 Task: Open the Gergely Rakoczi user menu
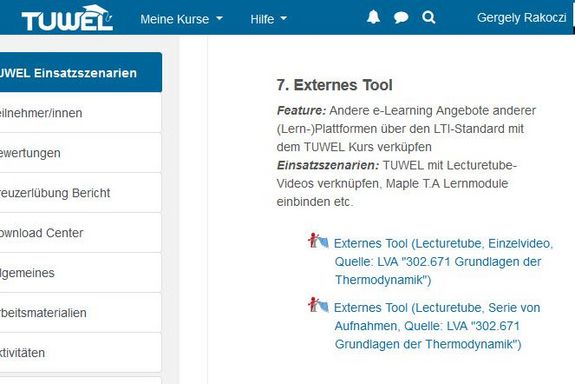point(521,18)
